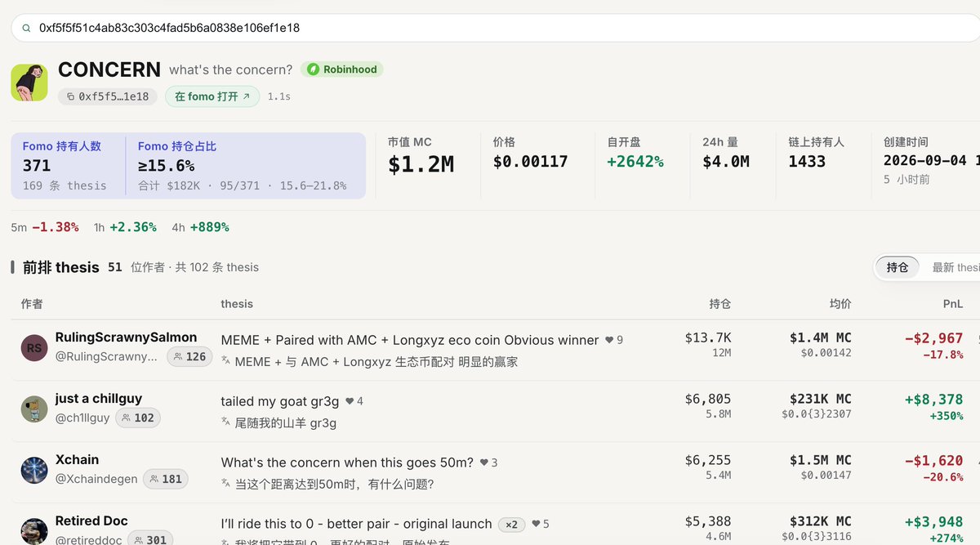Click the -$2,967 PnL value
980x545 pixels.
pos(933,337)
